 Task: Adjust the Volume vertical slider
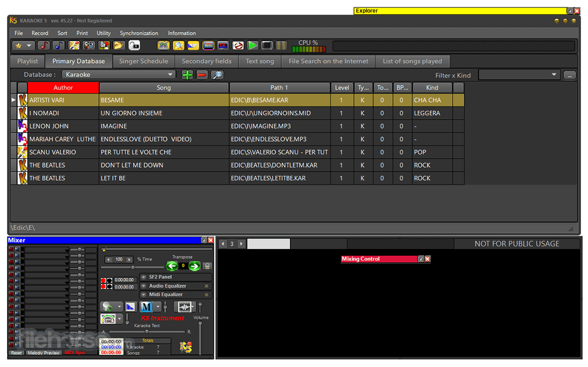pos(200,338)
